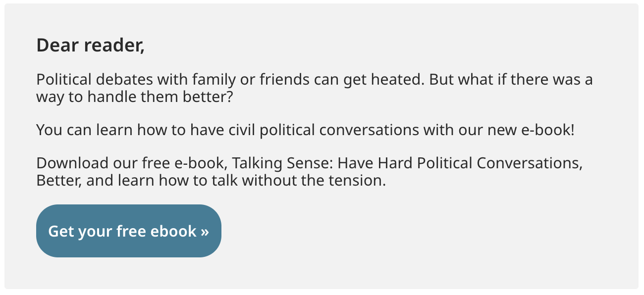The width and height of the screenshot is (644, 295).
Task: Click the "You can learn how" paragraph
Action: (305, 130)
